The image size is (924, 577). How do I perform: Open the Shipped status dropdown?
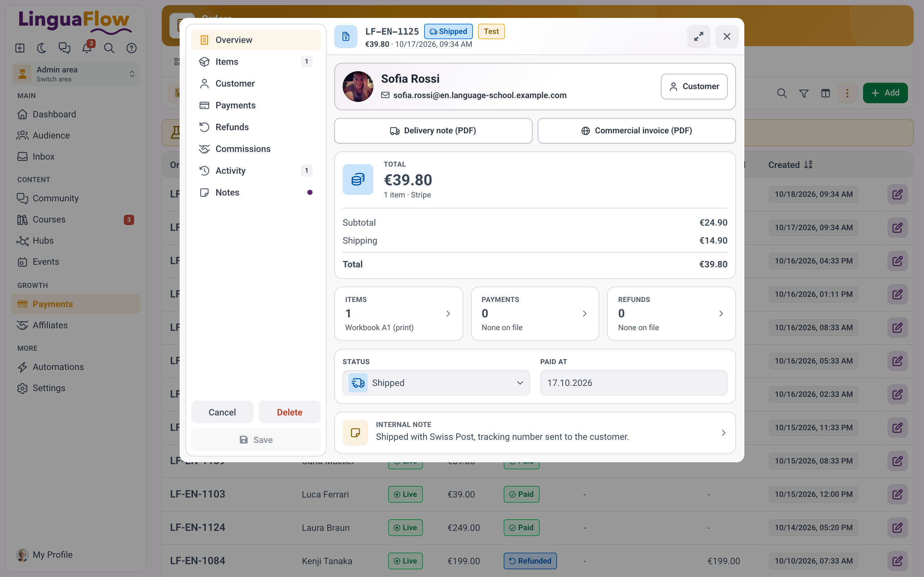pos(436,383)
